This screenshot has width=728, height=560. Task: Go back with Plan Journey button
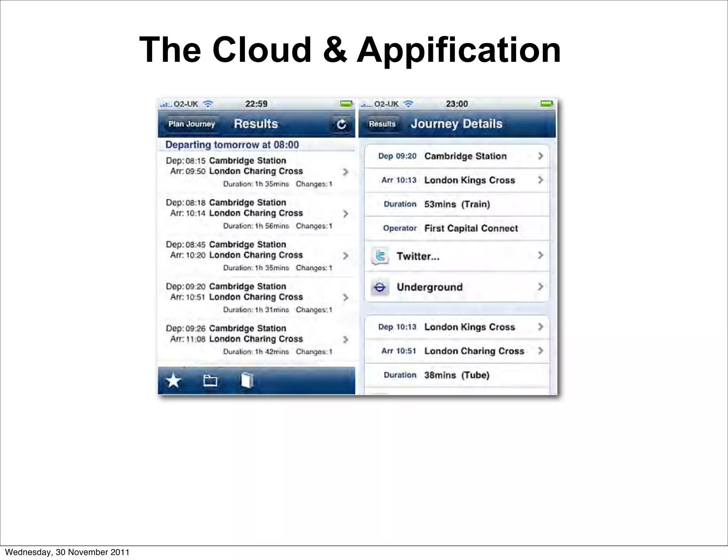(x=192, y=124)
